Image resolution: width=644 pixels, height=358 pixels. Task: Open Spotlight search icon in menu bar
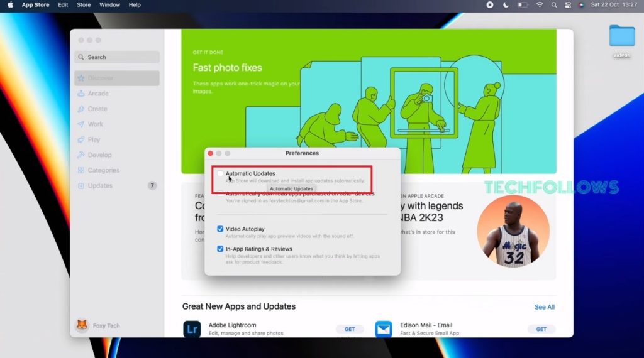coord(554,4)
